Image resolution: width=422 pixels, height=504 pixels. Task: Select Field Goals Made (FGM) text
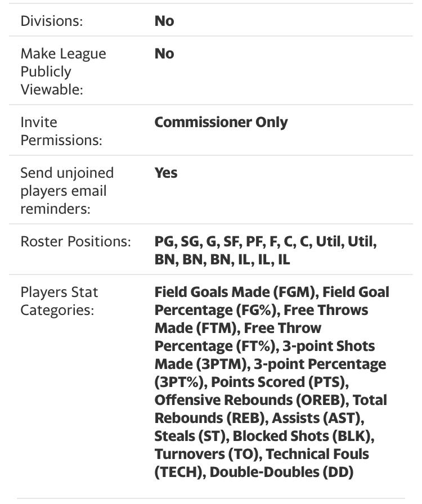[236, 292]
